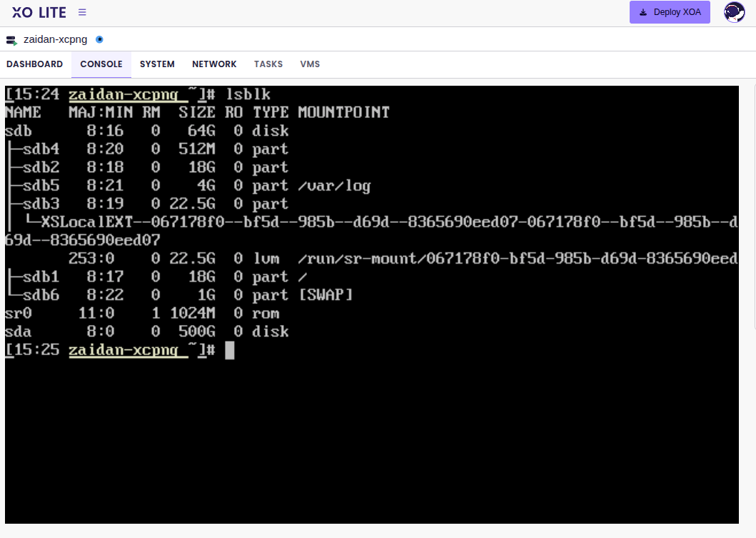
Task: Click the host server icon
Action: 11,40
